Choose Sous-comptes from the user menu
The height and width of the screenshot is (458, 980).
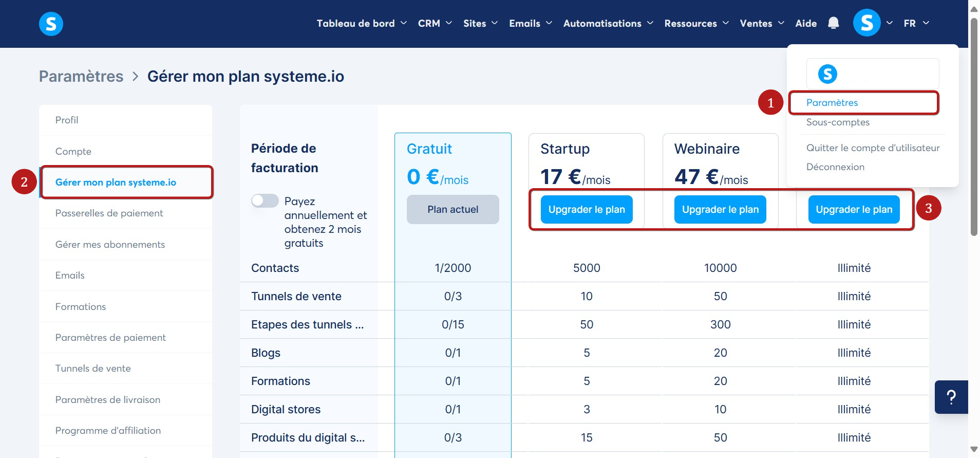(838, 122)
